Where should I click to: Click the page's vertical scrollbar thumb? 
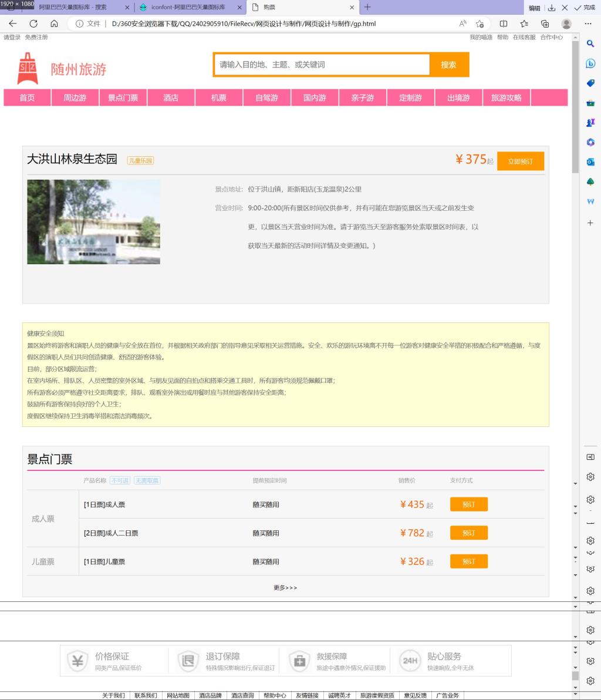point(575,106)
